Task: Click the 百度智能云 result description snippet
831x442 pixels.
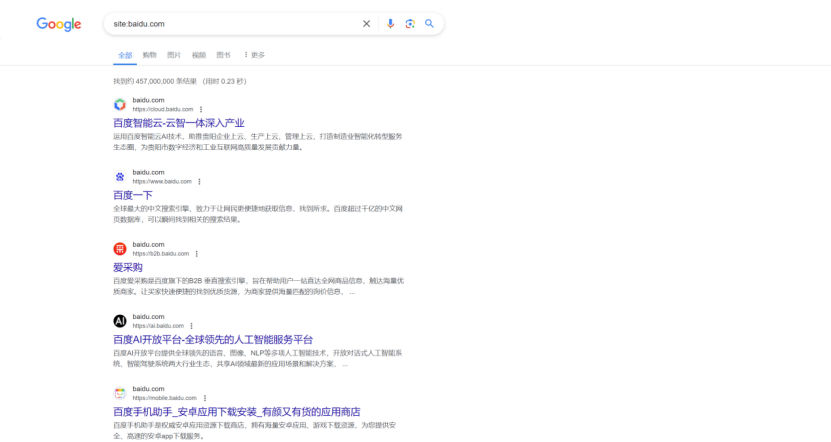Action: pos(258,142)
